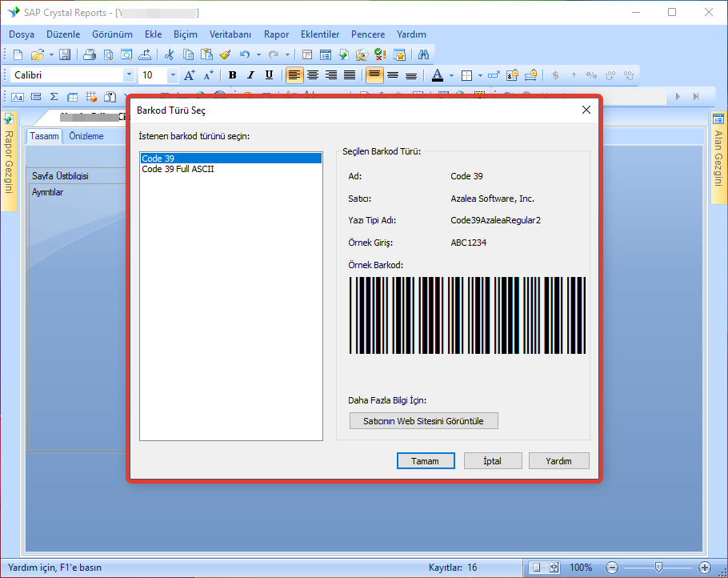Activate the Format Painter brush icon

pos(226,54)
